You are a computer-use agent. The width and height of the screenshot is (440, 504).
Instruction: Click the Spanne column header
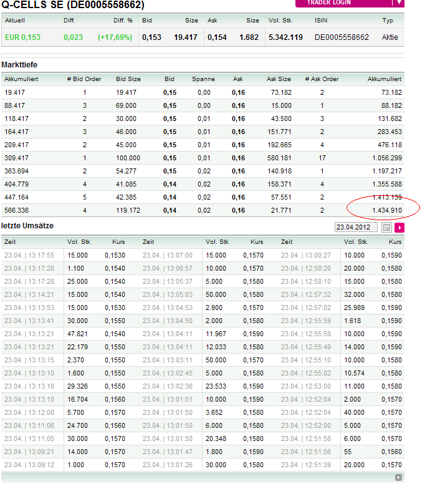point(203,79)
